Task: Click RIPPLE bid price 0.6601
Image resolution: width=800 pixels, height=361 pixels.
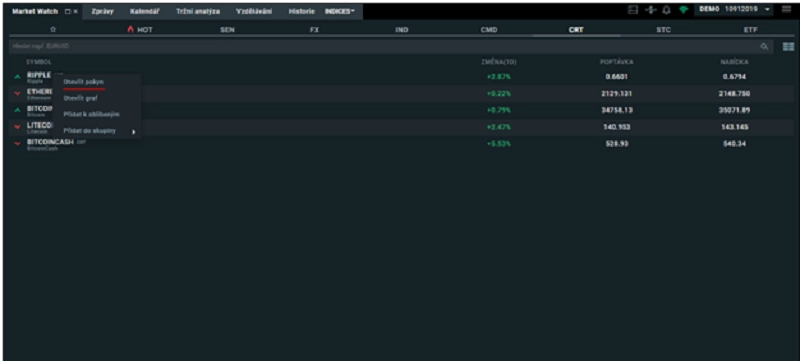Action: coord(616,77)
